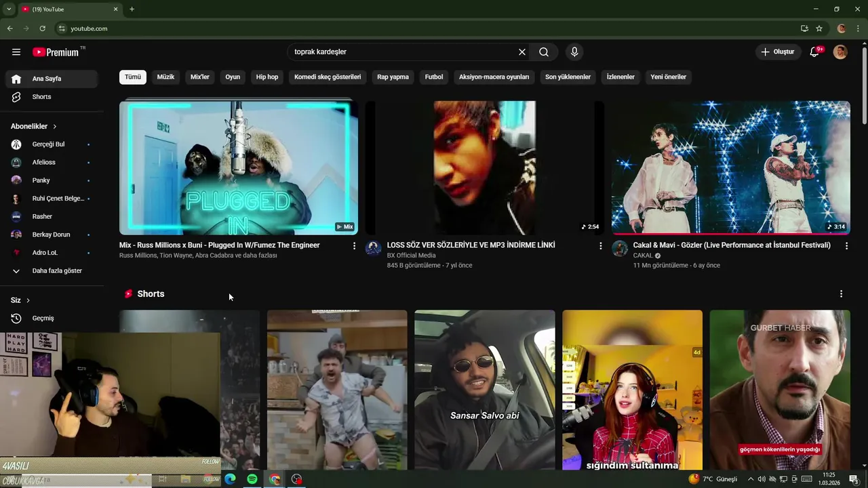Image resolution: width=868 pixels, height=488 pixels.
Task: Open the taskbar clock and date
Action: (x=829, y=479)
